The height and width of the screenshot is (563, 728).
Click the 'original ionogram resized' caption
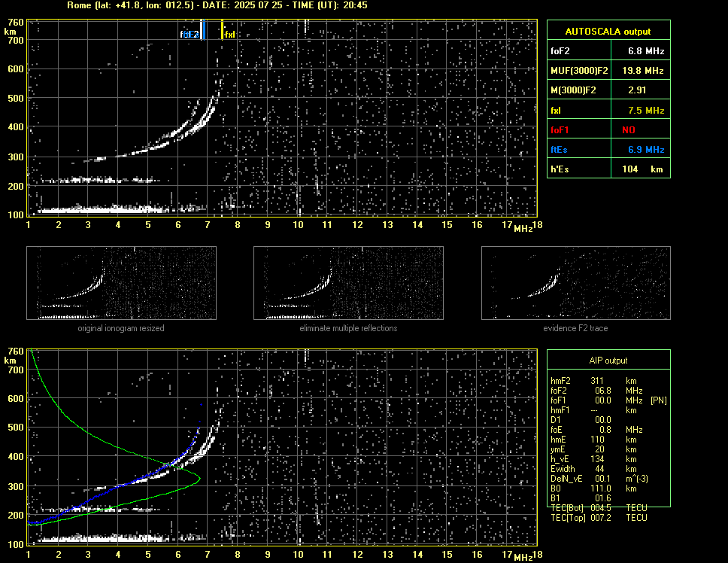pos(121,328)
